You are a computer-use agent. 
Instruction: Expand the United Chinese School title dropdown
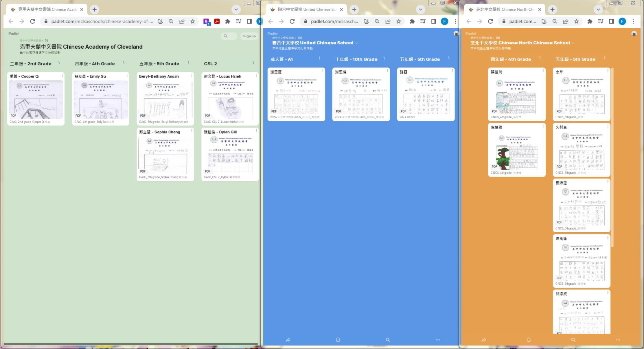(x=357, y=43)
